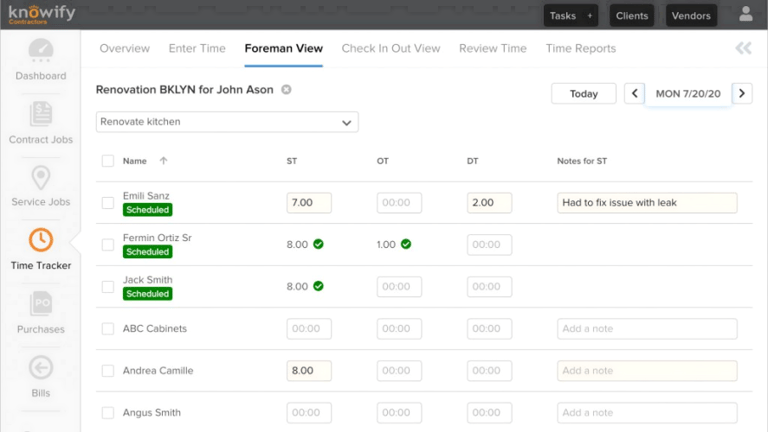The height and width of the screenshot is (432, 768).
Task: Switch to the Enter Time tab
Action: coord(197,48)
